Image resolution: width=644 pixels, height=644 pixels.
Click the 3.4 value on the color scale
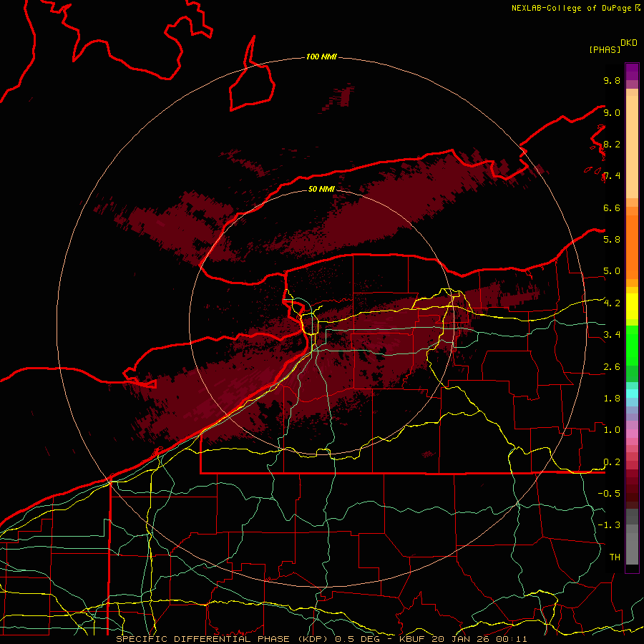612,335
